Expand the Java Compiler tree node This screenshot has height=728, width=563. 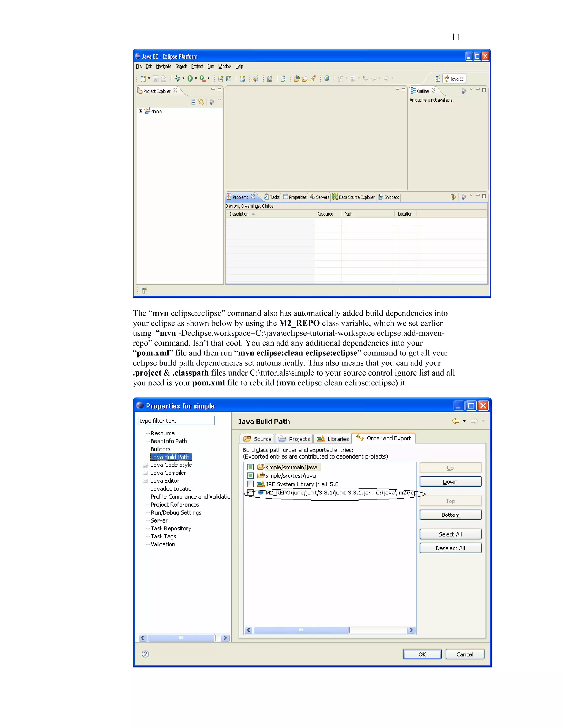click(145, 473)
